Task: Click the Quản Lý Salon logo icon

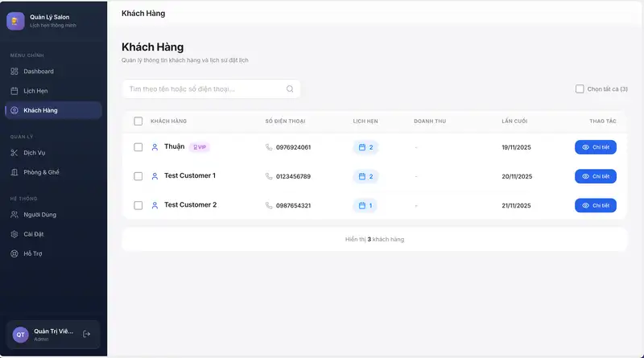Action: coord(15,21)
